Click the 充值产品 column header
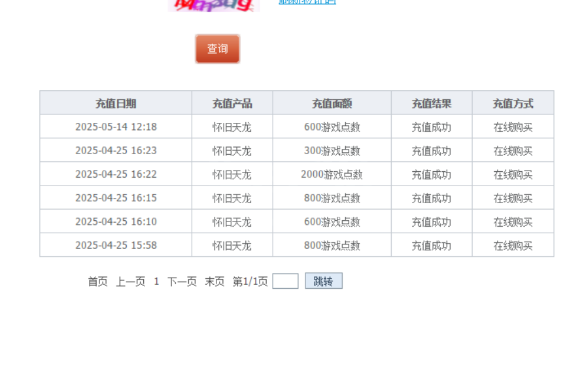The image size is (582, 392). pyautogui.click(x=232, y=103)
